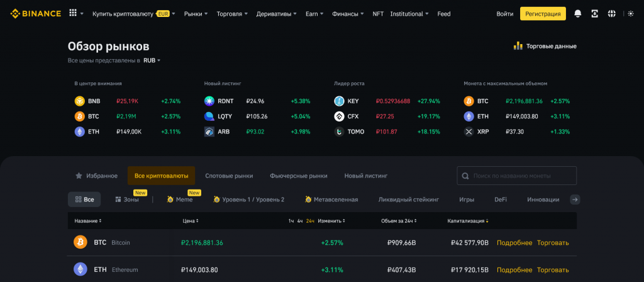Select the LQTY coin icon
This screenshot has height=282, width=644.
tap(209, 116)
